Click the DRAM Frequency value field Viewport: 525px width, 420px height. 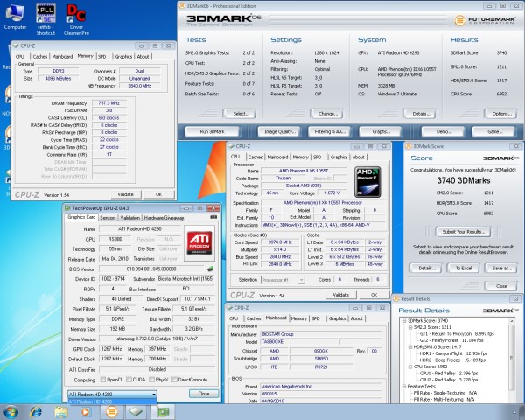coord(109,103)
